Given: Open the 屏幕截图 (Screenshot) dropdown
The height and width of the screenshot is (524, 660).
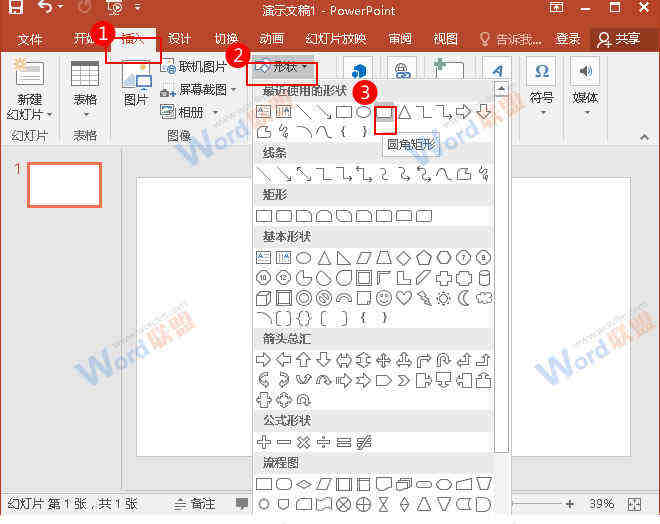Looking at the screenshot, I should 198,90.
